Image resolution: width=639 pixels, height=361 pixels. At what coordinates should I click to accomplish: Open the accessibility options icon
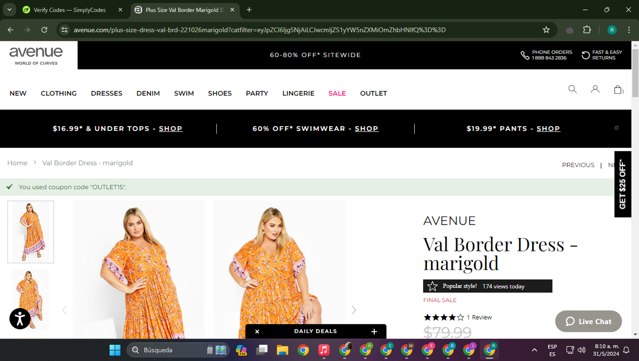point(20,318)
